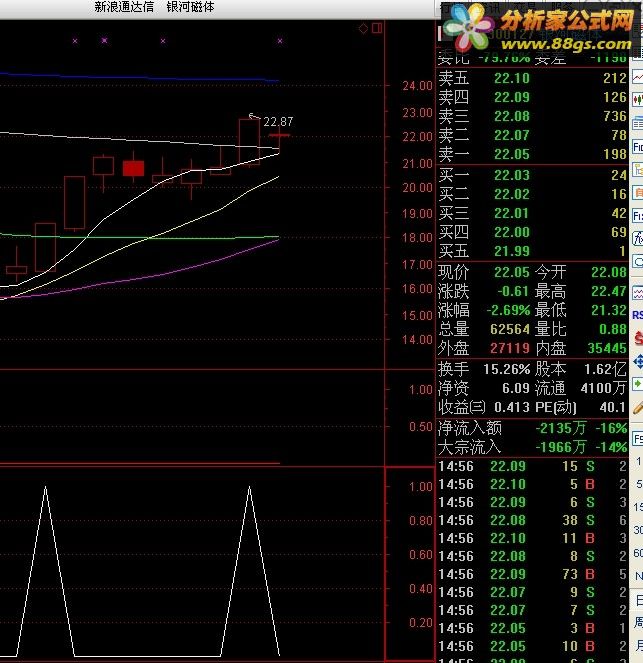The height and width of the screenshot is (663, 643).
Task: Click the 涨幅 -2.69% value
Action: tap(508, 310)
